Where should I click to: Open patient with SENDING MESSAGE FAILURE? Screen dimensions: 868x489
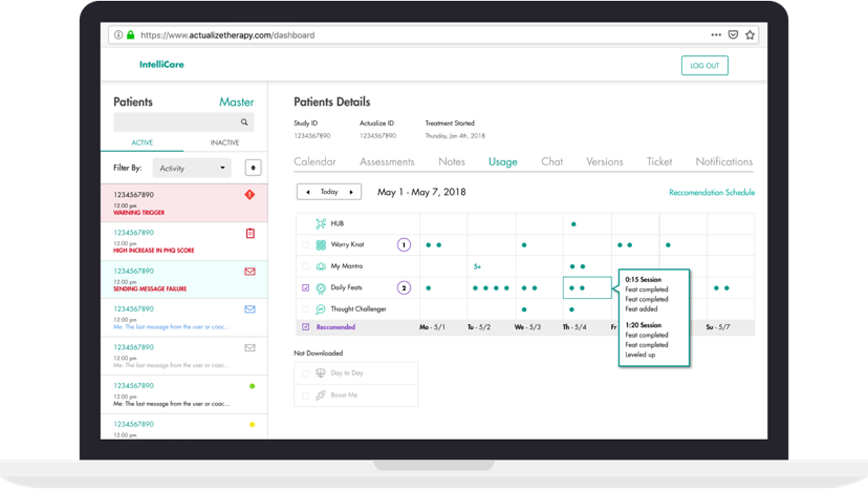(x=183, y=280)
